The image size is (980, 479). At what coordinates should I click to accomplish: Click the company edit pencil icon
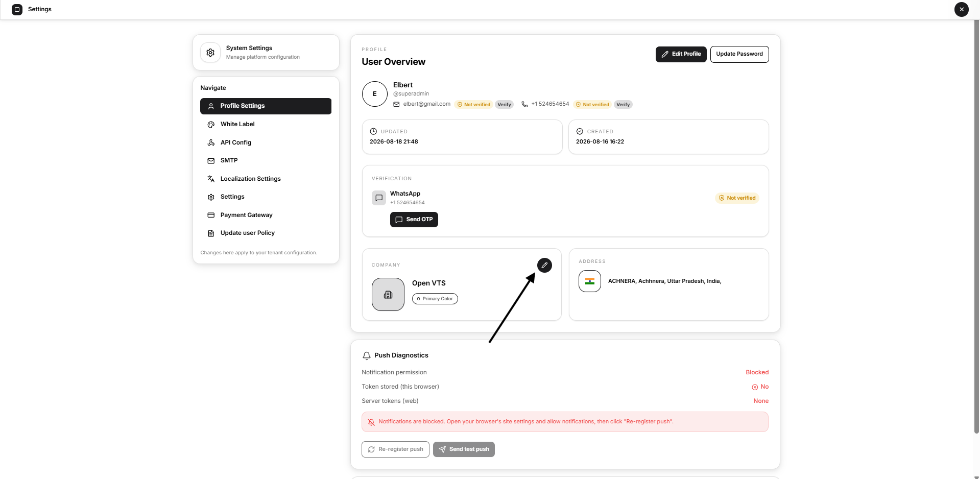click(544, 265)
